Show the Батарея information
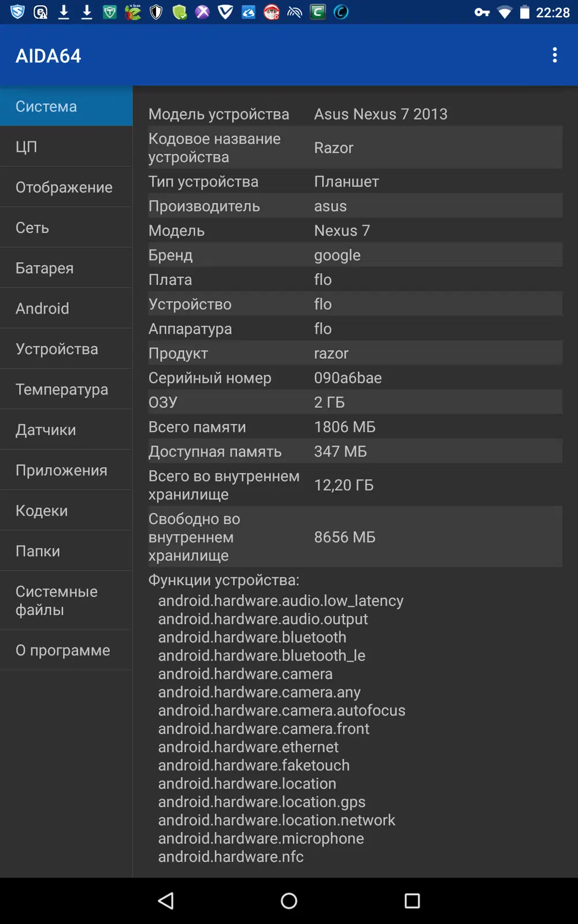 click(x=66, y=268)
